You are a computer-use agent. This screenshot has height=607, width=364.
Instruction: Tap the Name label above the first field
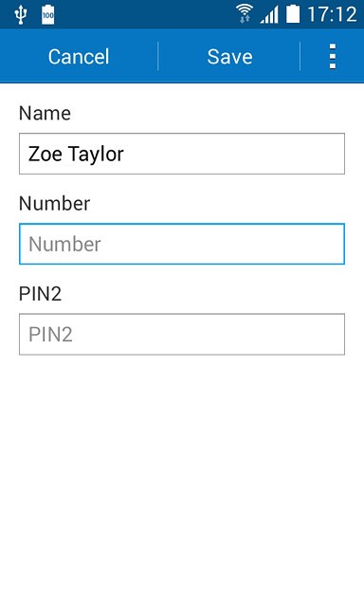(45, 114)
